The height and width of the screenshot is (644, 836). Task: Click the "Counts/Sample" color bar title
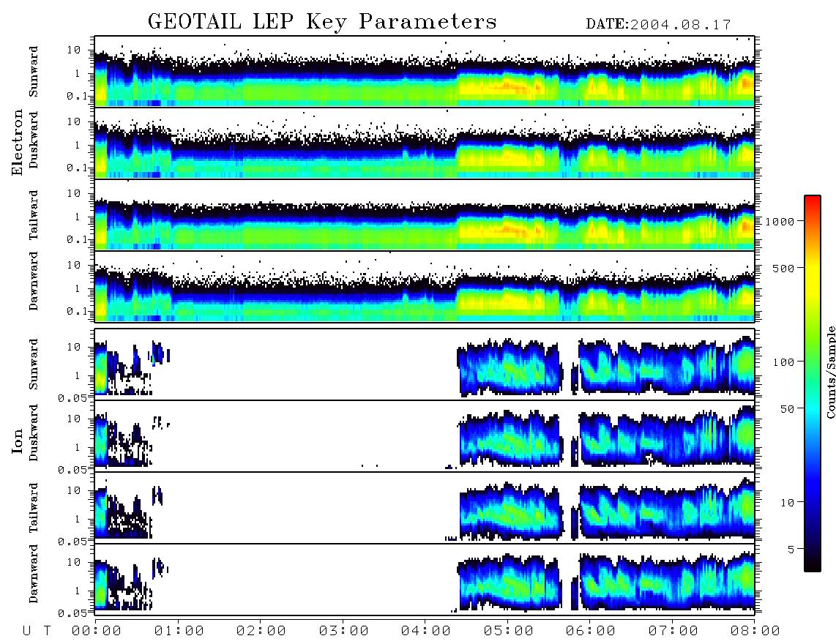tap(830, 372)
